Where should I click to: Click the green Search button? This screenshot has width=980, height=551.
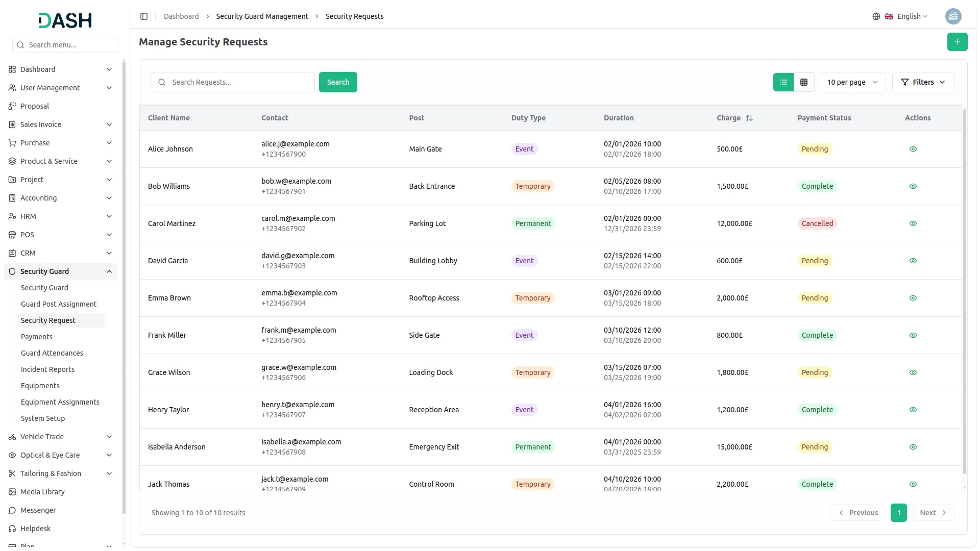pos(338,82)
